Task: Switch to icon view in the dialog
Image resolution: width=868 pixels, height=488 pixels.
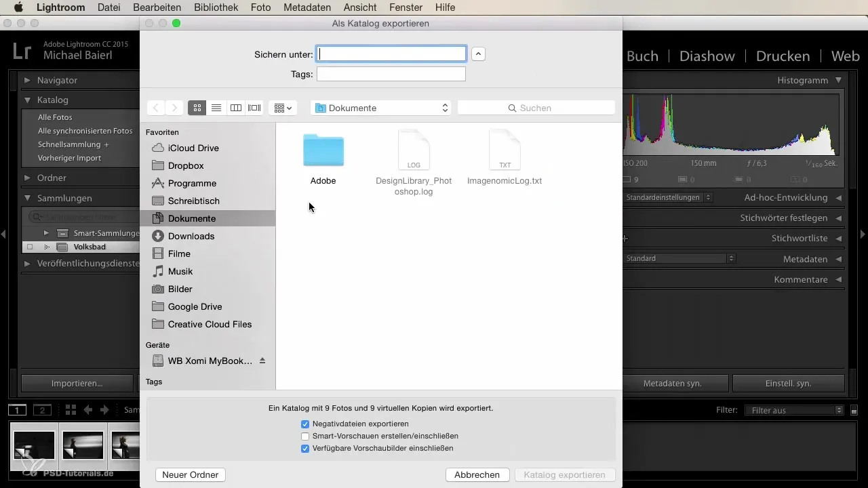Action: click(197, 108)
